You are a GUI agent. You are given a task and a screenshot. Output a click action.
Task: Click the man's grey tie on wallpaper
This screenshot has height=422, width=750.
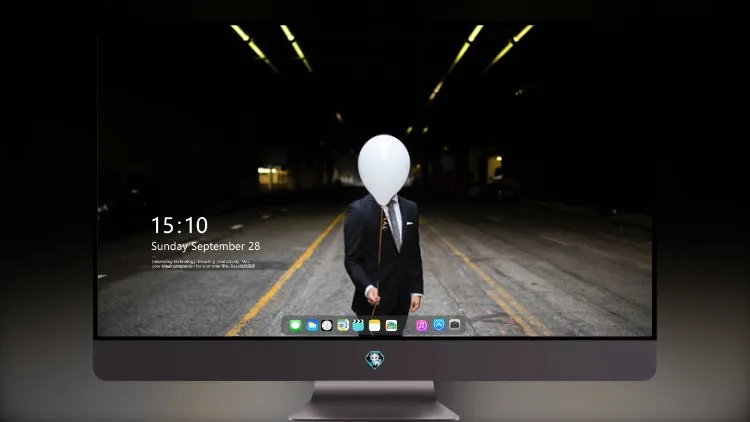click(x=394, y=225)
